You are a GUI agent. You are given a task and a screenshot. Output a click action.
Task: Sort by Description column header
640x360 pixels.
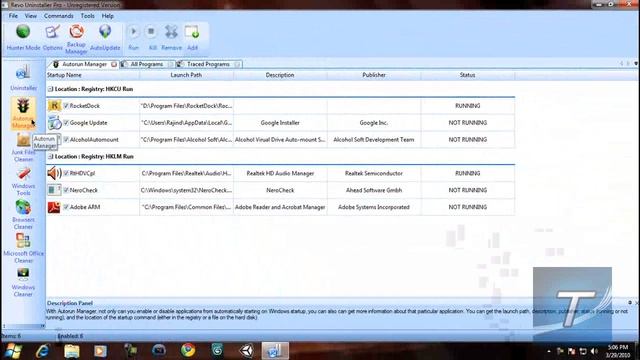(280, 75)
